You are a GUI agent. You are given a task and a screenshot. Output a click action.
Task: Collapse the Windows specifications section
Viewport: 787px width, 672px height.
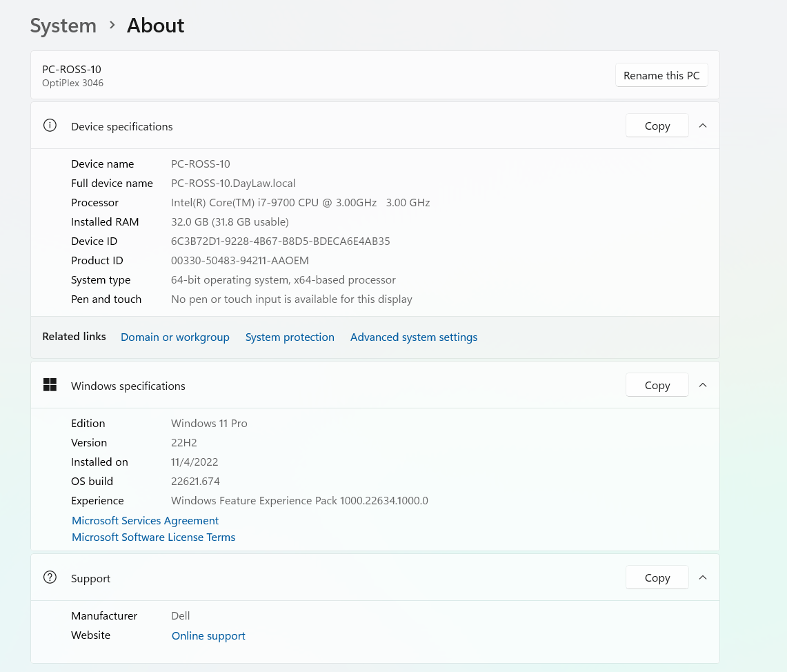[x=703, y=385]
